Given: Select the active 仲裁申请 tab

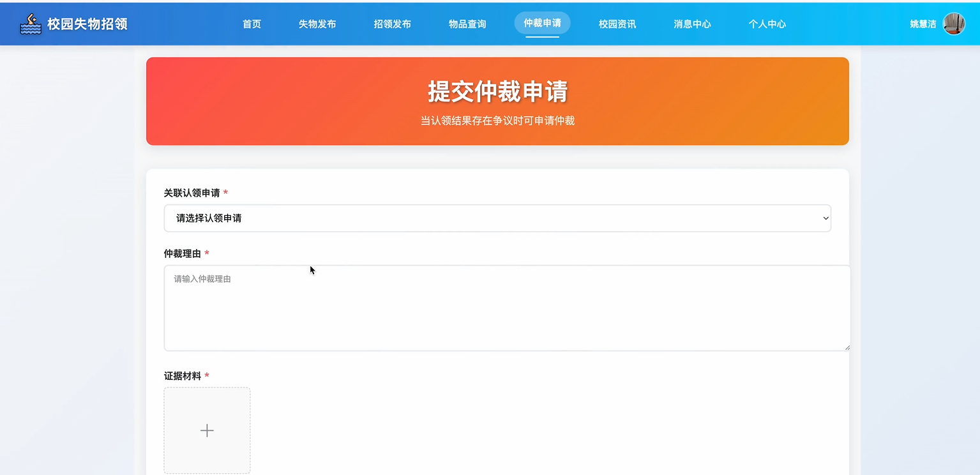Looking at the screenshot, I should coord(542,23).
